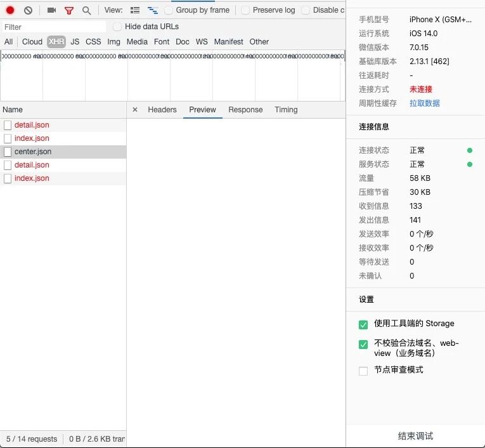Filter requests by Other
The width and height of the screenshot is (485, 448).
[259, 42]
